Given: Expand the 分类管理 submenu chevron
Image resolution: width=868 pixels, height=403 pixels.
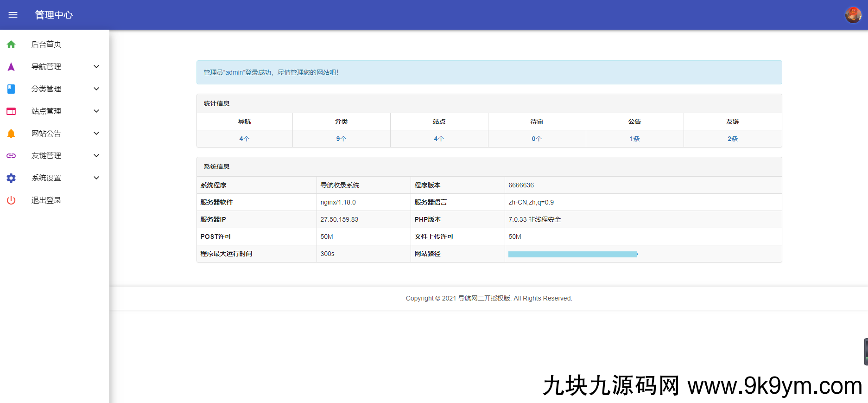Looking at the screenshot, I should click(96, 89).
